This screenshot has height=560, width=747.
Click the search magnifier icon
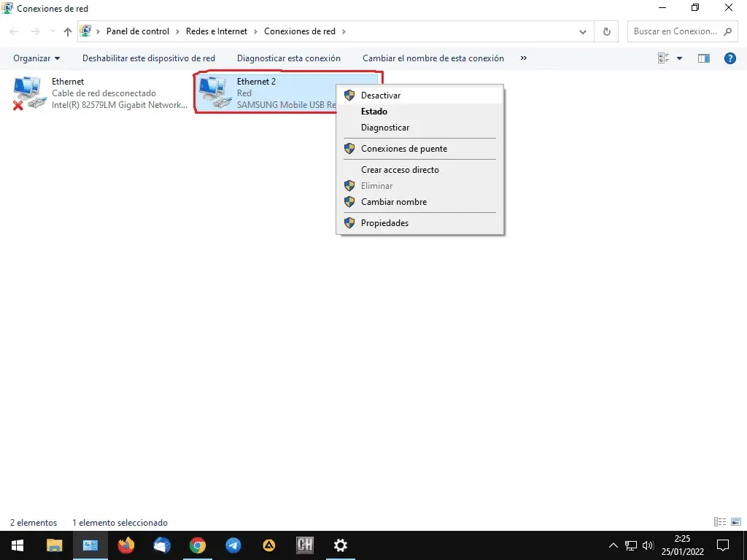point(727,31)
